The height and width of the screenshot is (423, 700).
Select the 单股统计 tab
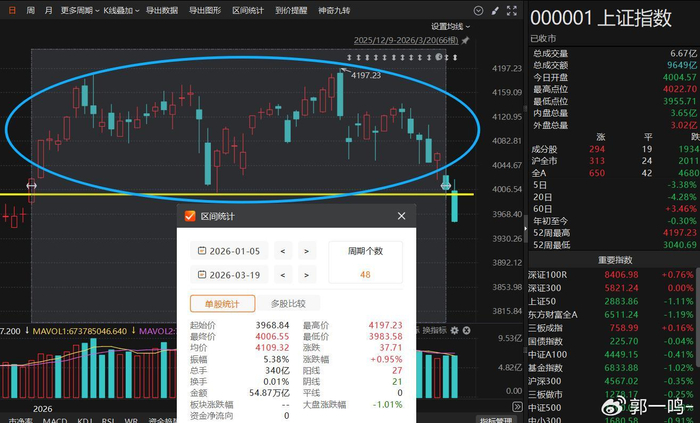point(222,304)
